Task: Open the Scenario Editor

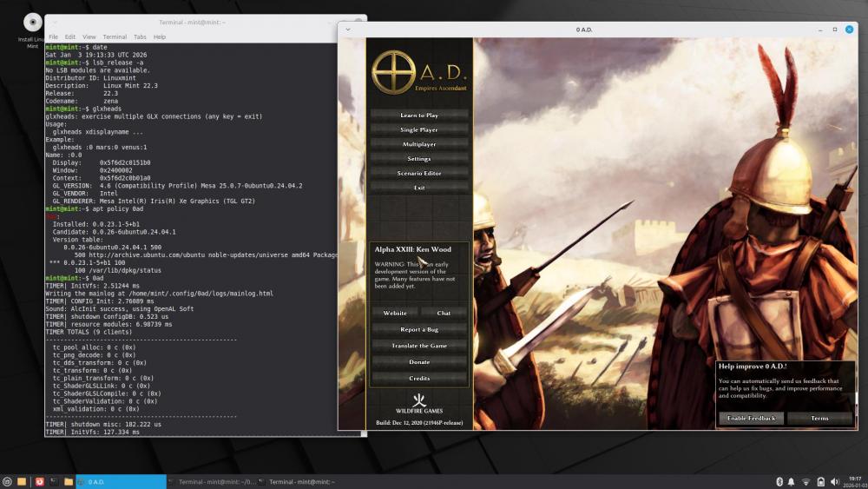Action: pyautogui.click(x=419, y=173)
